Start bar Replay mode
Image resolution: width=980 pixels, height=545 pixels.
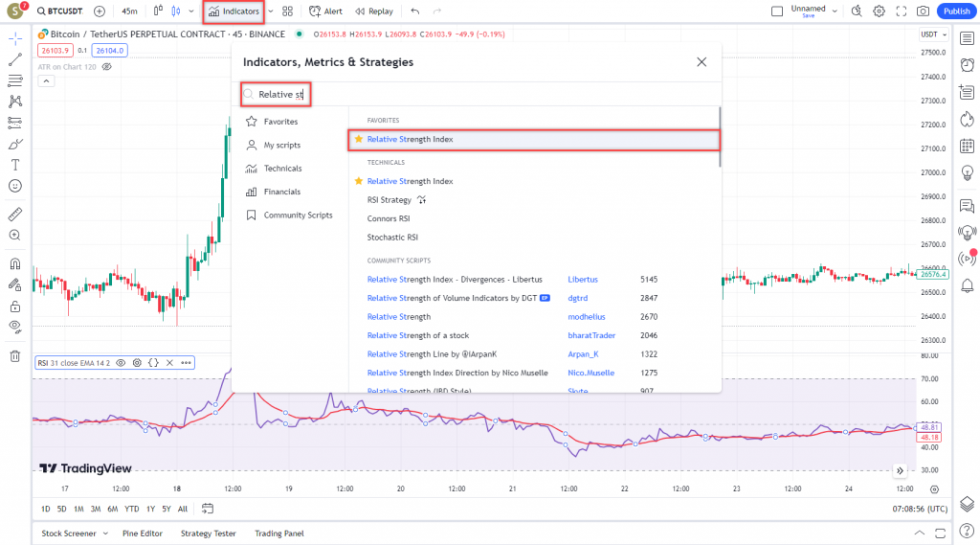point(374,11)
